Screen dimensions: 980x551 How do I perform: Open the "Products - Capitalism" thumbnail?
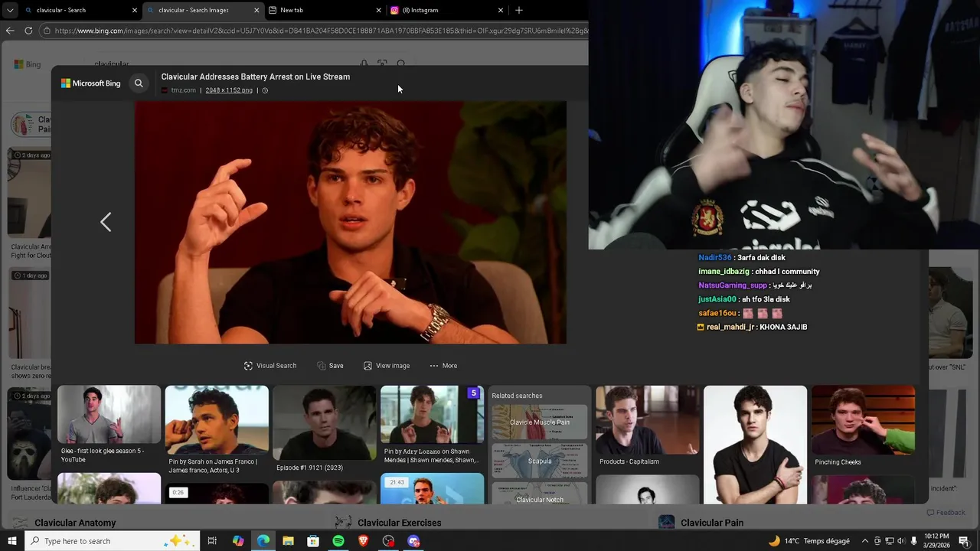point(648,419)
